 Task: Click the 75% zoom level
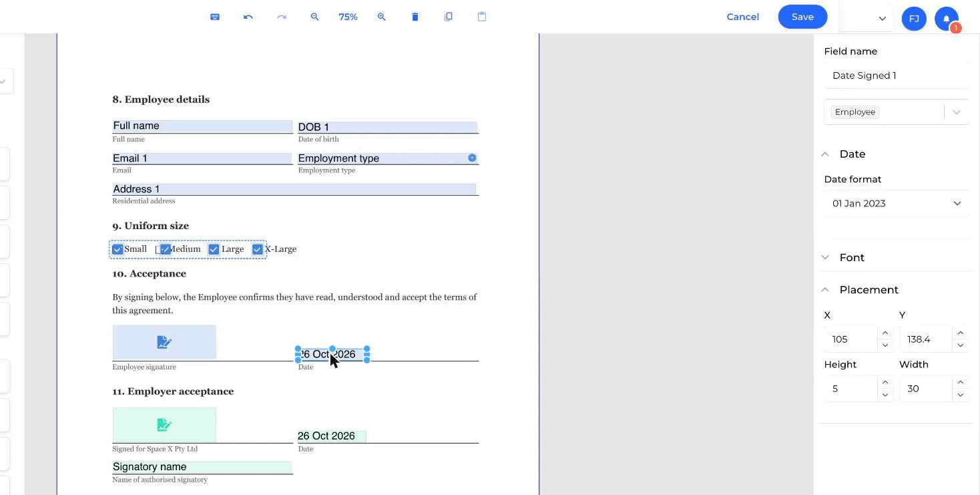coord(348,17)
